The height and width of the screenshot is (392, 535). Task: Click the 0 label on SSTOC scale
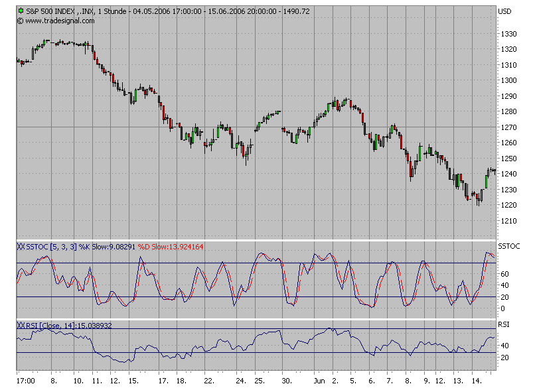[502, 308]
